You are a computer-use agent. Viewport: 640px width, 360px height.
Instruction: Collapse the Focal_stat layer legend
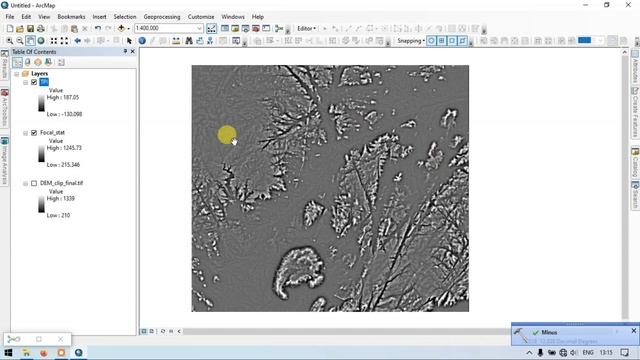pos(25,133)
